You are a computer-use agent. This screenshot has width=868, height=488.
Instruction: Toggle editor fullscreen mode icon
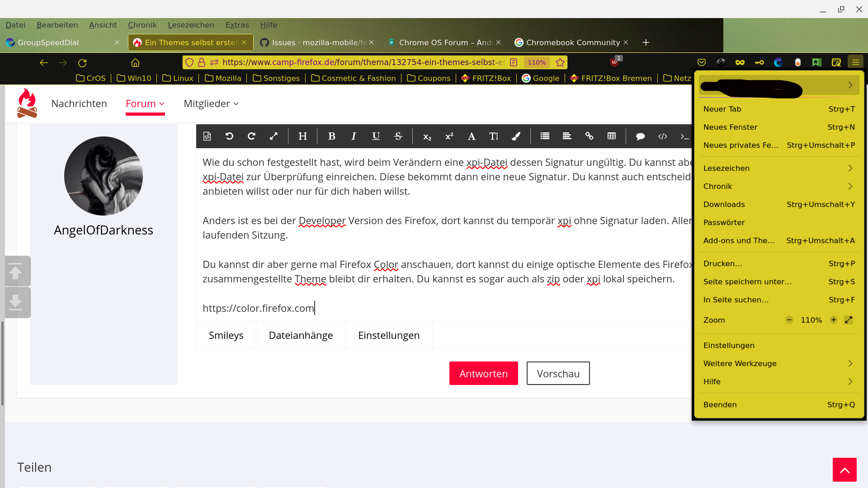pyautogui.click(x=274, y=136)
